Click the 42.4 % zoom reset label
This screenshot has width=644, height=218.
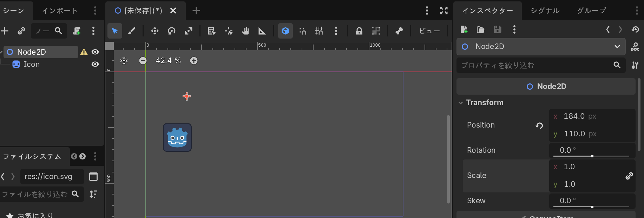tap(168, 61)
